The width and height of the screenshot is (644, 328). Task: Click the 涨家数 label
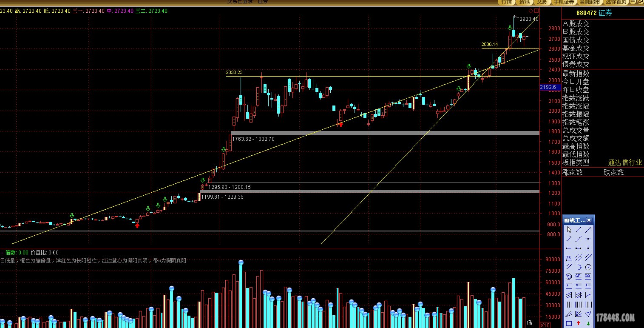573,172
